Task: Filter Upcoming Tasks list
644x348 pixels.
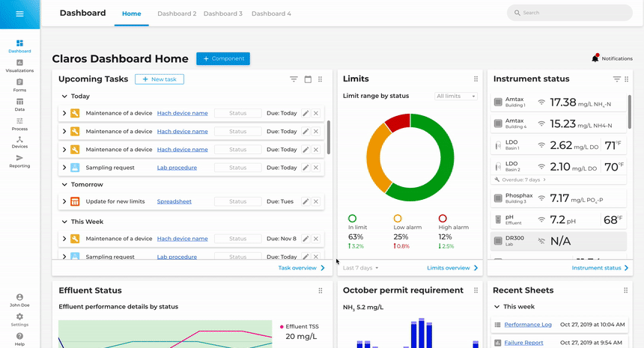Action: pyautogui.click(x=294, y=79)
